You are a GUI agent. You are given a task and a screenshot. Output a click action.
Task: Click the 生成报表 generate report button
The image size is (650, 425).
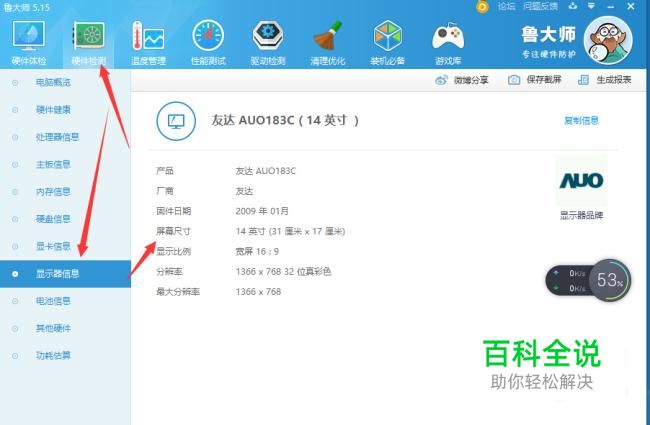pyautogui.click(x=605, y=80)
